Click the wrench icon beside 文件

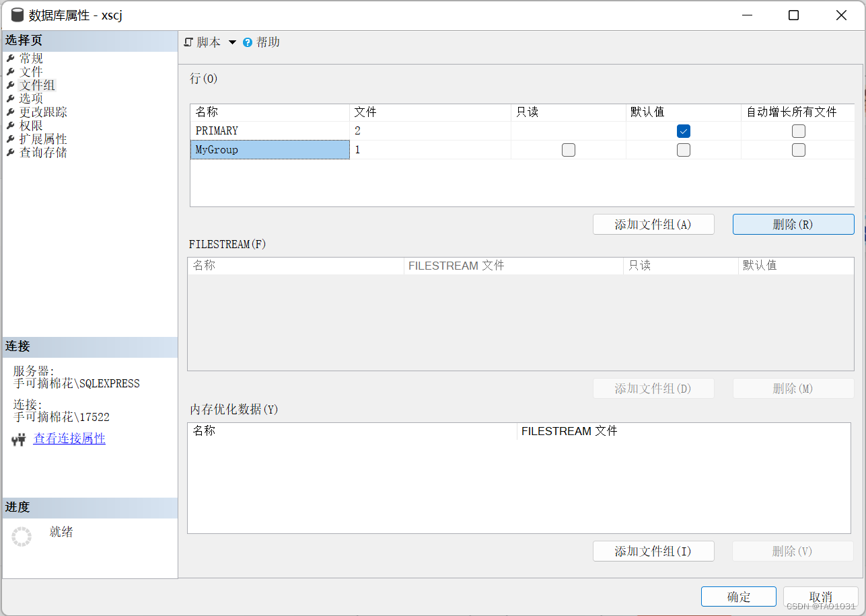tap(11, 72)
